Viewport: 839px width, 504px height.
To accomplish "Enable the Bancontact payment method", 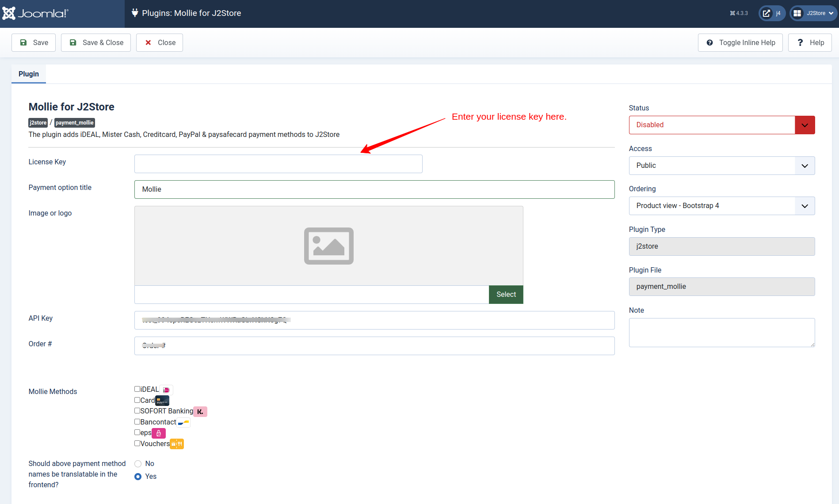I will pos(137,422).
